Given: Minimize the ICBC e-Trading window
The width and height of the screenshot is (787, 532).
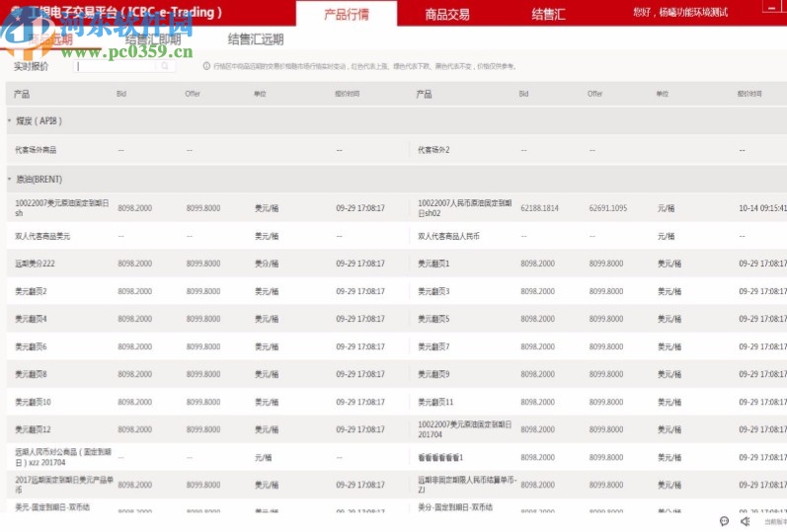Looking at the screenshot, I should tap(770, 7).
